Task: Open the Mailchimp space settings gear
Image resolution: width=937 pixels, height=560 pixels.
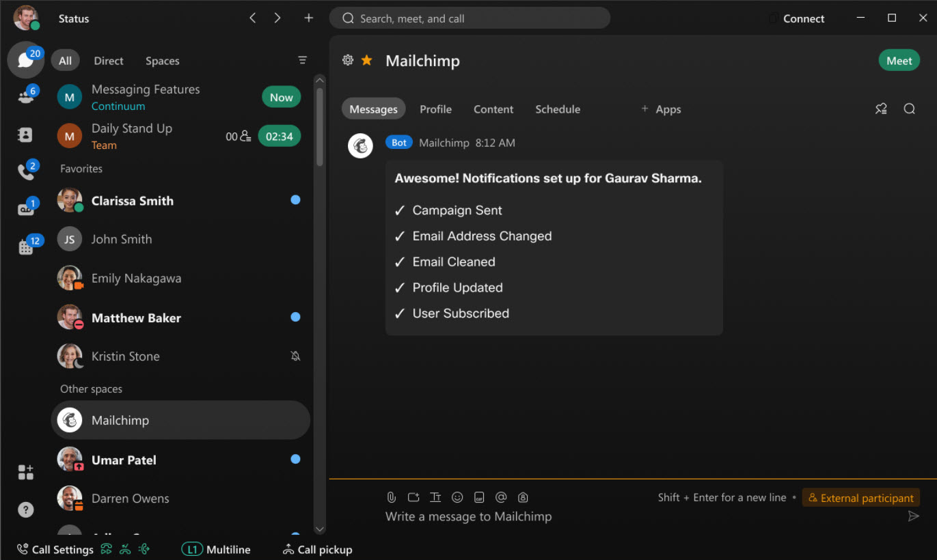Action: tap(348, 60)
